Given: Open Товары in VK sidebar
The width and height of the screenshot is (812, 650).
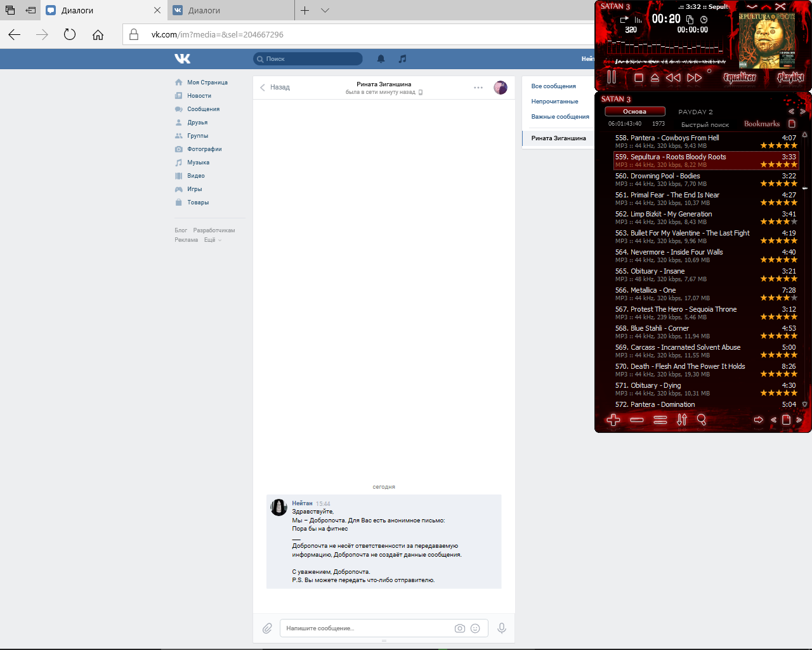Looking at the screenshot, I should (x=192, y=202).
